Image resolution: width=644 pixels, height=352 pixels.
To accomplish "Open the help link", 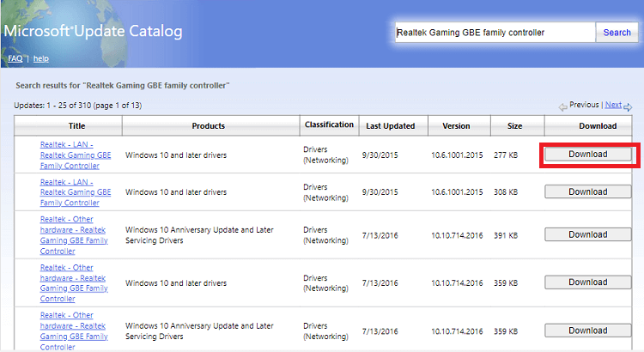I will tap(40, 58).
